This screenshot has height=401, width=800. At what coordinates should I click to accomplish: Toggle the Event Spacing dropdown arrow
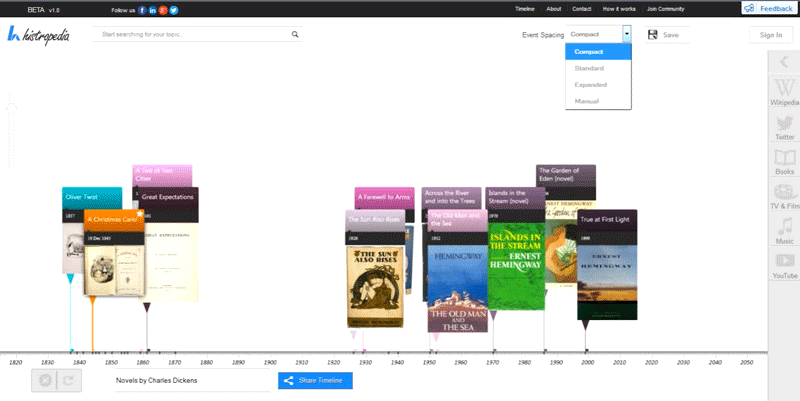[626, 34]
